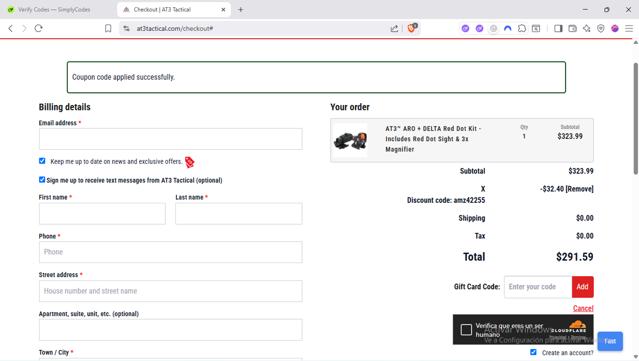Viewport: 639px width, 361px height.
Task: Uncheck Keep me up to date on news
Action: tap(42, 161)
